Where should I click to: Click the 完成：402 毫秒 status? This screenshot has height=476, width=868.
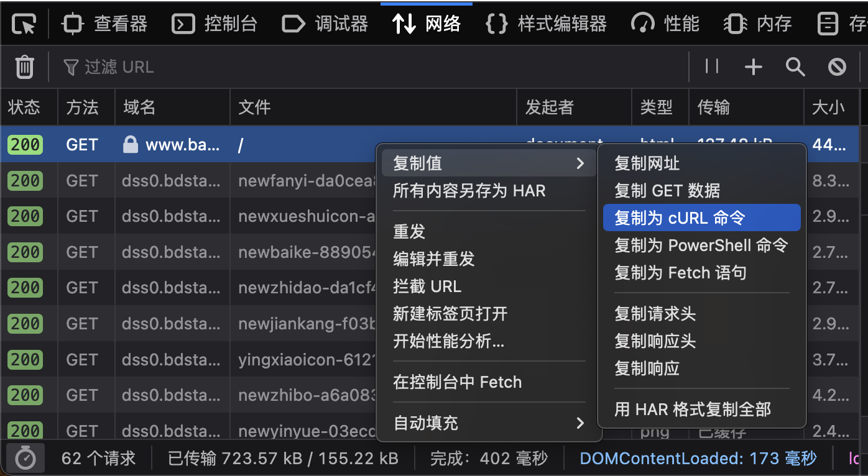[489, 459]
